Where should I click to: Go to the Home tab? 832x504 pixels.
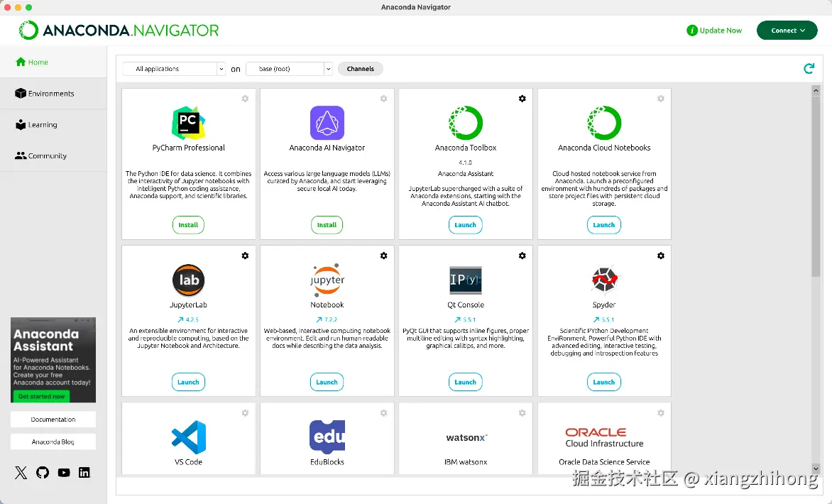[x=53, y=62]
